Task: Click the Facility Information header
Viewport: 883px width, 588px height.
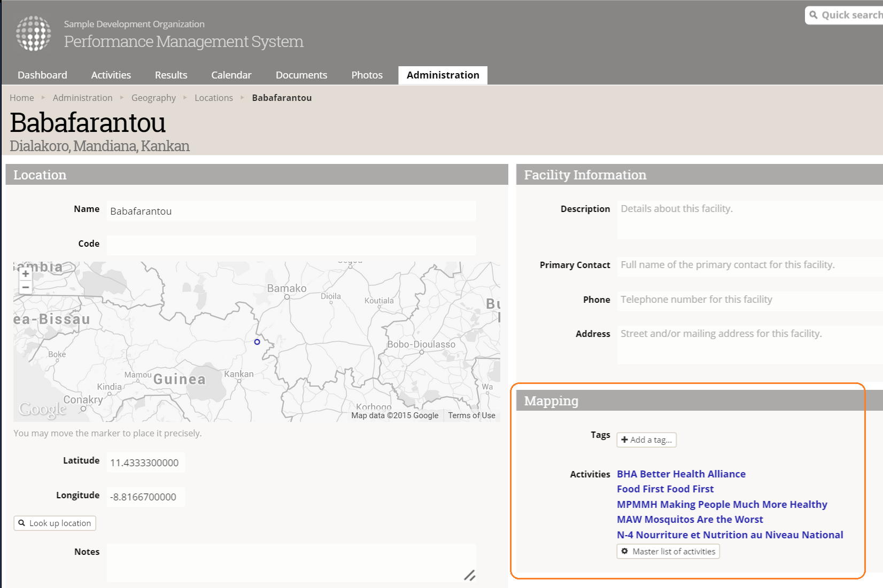Action: [x=700, y=175]
